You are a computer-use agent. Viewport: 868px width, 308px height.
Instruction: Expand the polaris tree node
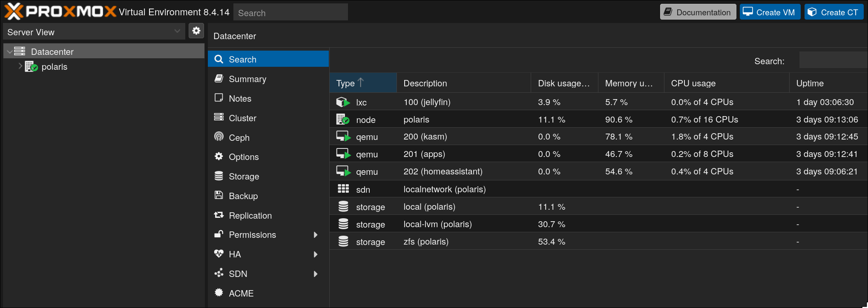20,66
